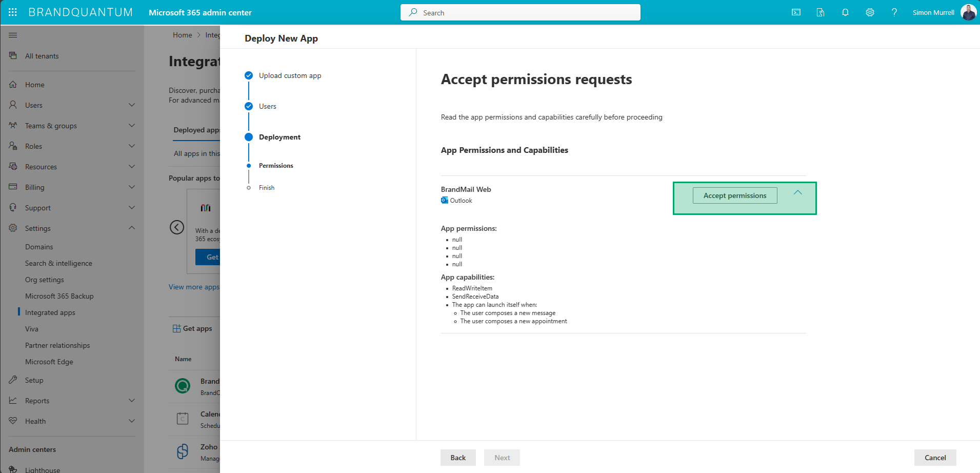The width and height of the screenshot is (980, 473).
Task: Click the Home house icon in sidebar
Action: click(13, 84)
